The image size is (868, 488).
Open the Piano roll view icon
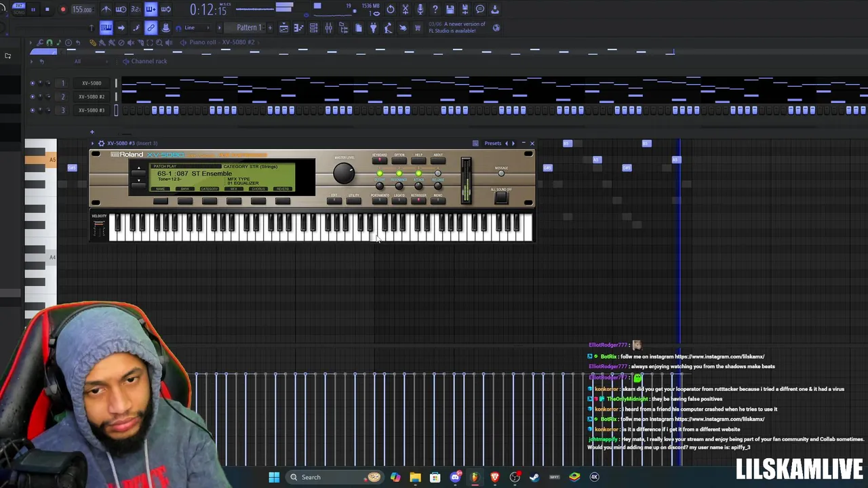click(x=299, y=28)
